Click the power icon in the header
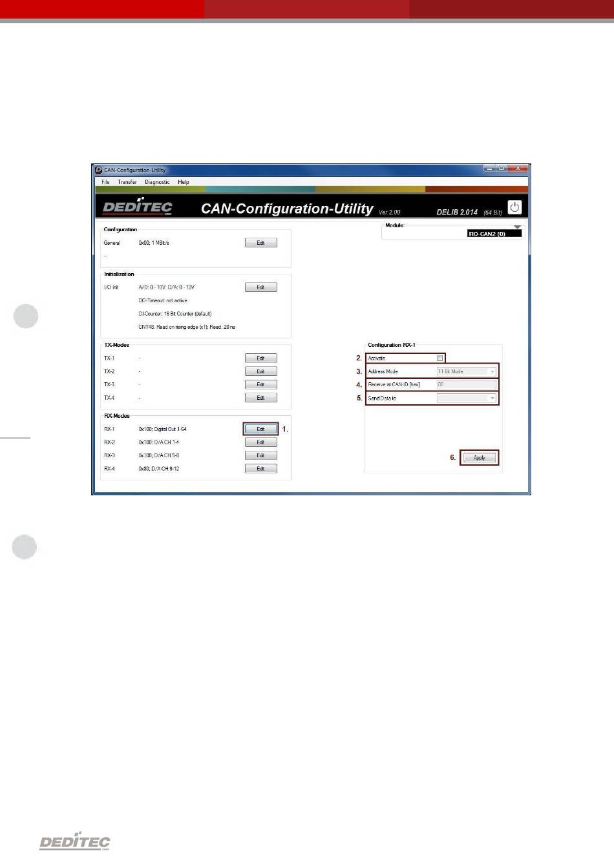 tap(514, 207)
